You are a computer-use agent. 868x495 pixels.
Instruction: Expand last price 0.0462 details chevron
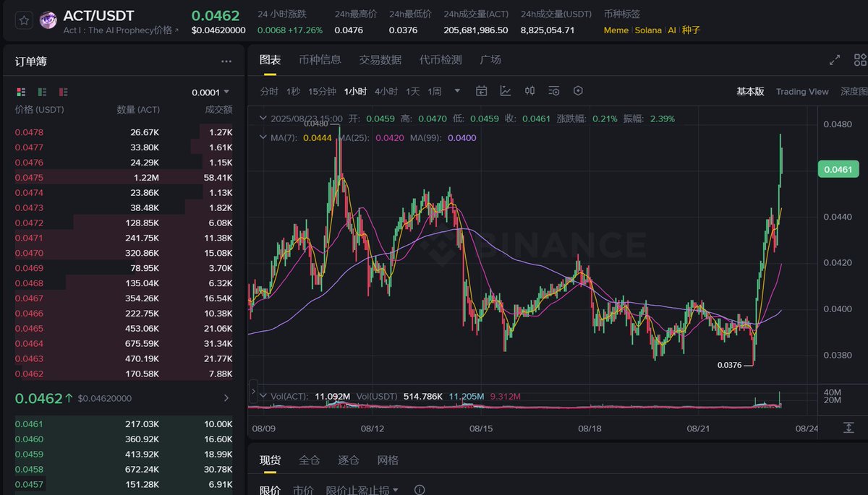pos(226,398)
